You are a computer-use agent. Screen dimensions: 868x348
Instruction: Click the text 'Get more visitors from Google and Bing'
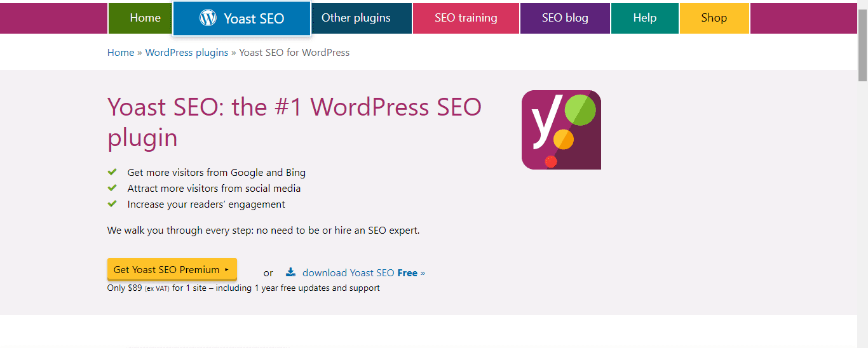217,173
